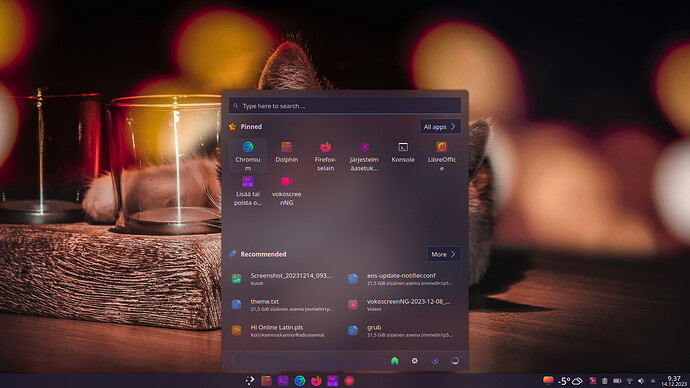Click the red tray icon beside weather

593,381
